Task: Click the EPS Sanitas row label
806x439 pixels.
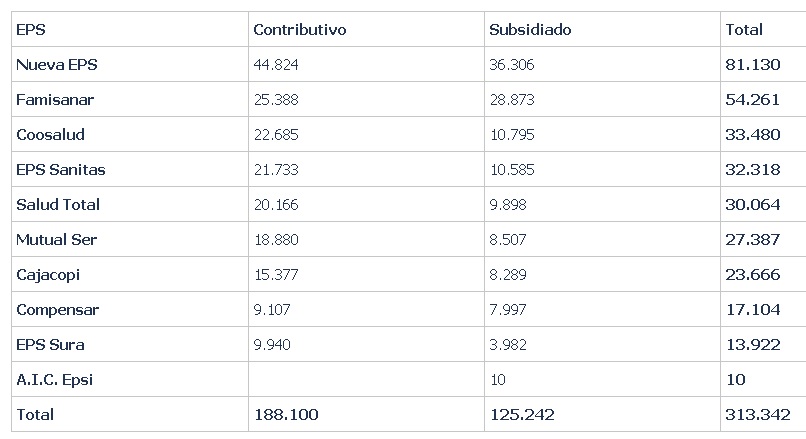Action: click(x=60, y=170)
